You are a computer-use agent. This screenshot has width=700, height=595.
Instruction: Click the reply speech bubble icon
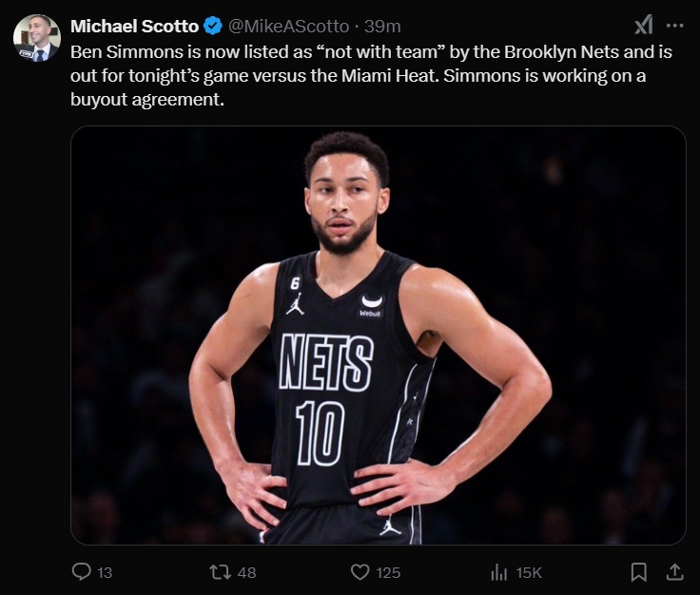[x=83, y=571]
